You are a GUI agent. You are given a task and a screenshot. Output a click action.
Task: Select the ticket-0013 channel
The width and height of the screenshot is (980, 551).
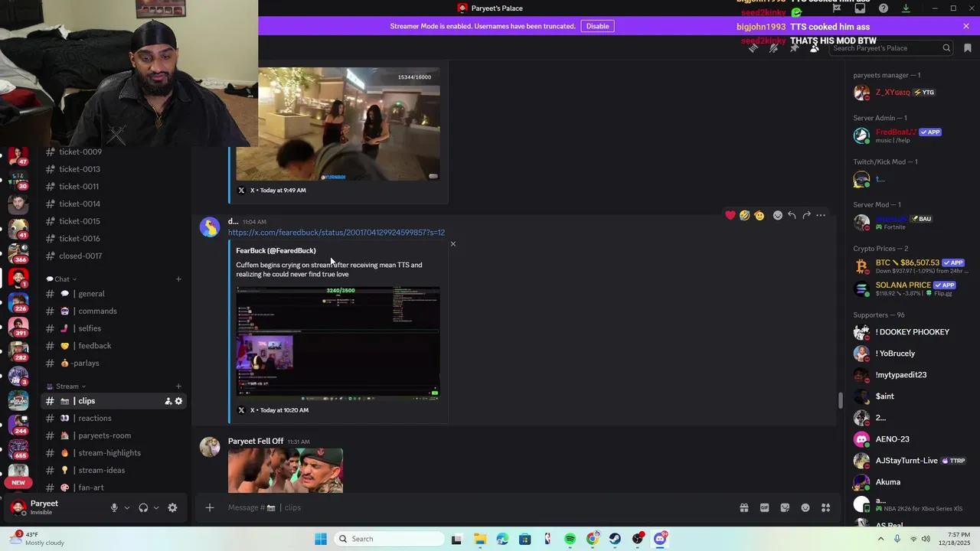click(x=113, y=169)
